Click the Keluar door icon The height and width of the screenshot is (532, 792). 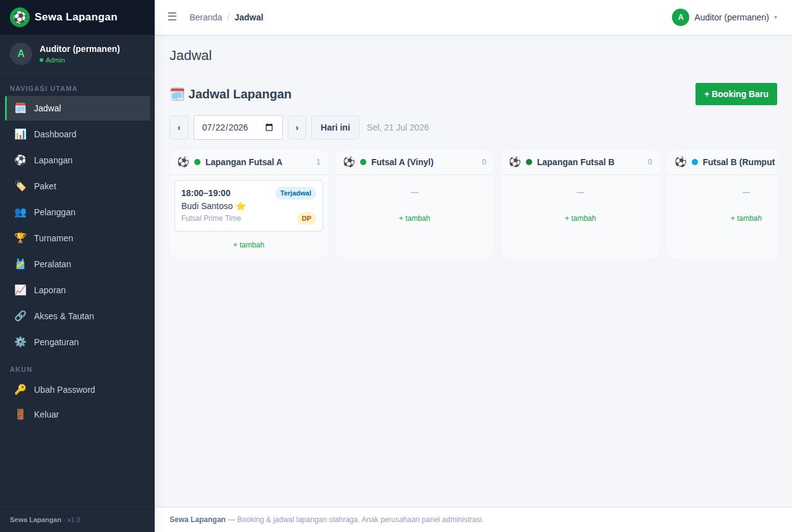[x=20, y=414]
